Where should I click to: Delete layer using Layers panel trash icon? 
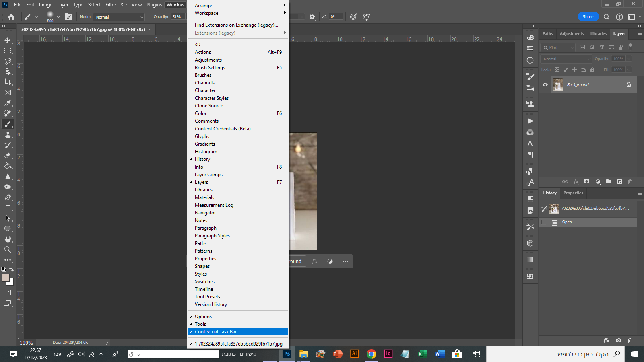(630, 182)
